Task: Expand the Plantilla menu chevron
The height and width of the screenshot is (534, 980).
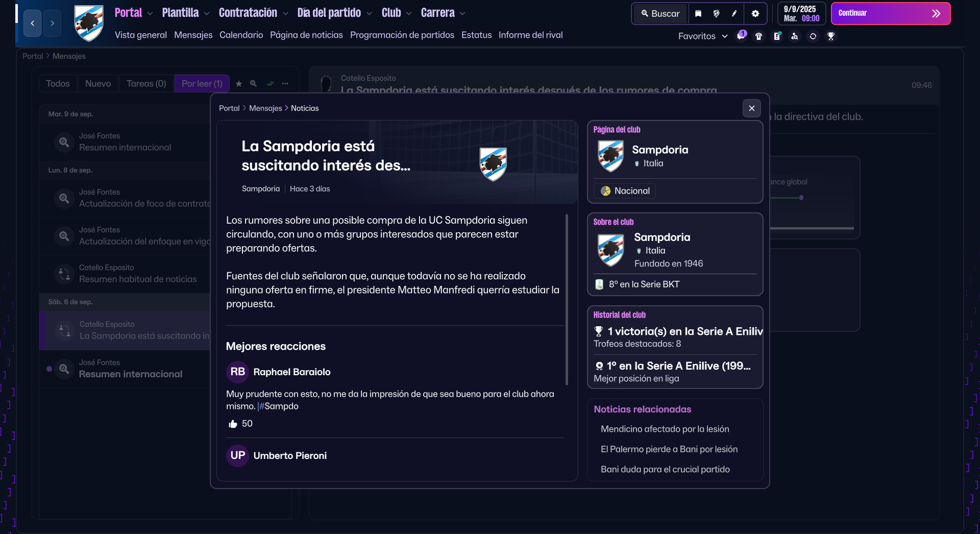Action: (207, 14)
